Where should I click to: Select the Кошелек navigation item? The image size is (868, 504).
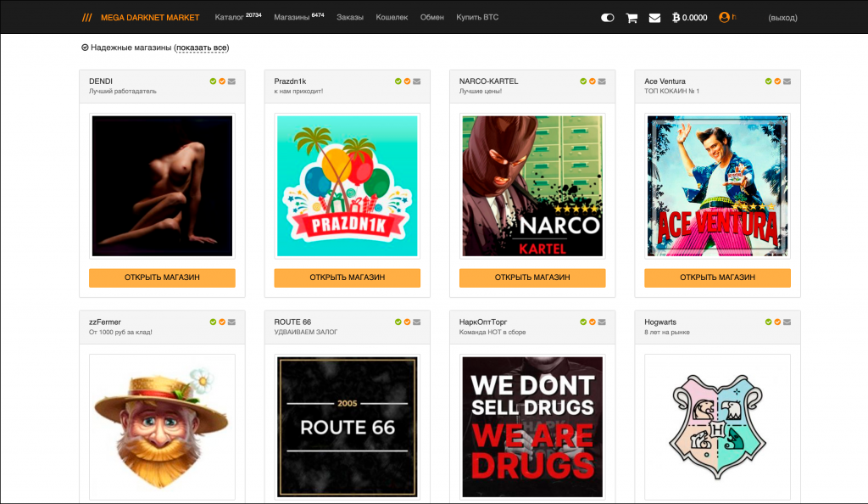[x=392, y=17]
